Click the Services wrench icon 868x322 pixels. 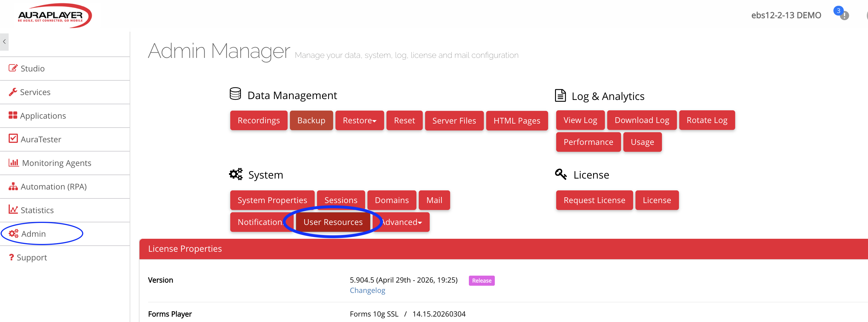pos(13,92)
